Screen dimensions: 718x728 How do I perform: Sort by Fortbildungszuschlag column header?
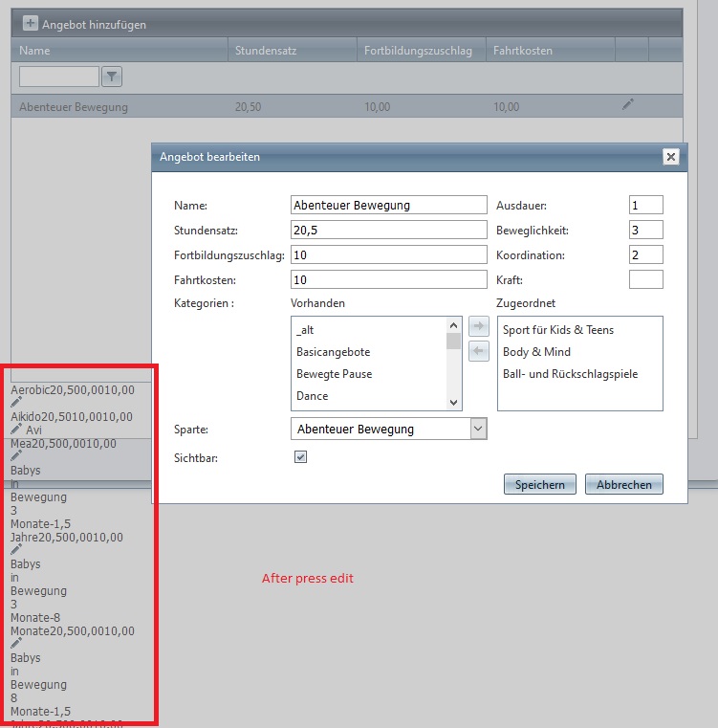pyautogui.click(x=418, y=50)
